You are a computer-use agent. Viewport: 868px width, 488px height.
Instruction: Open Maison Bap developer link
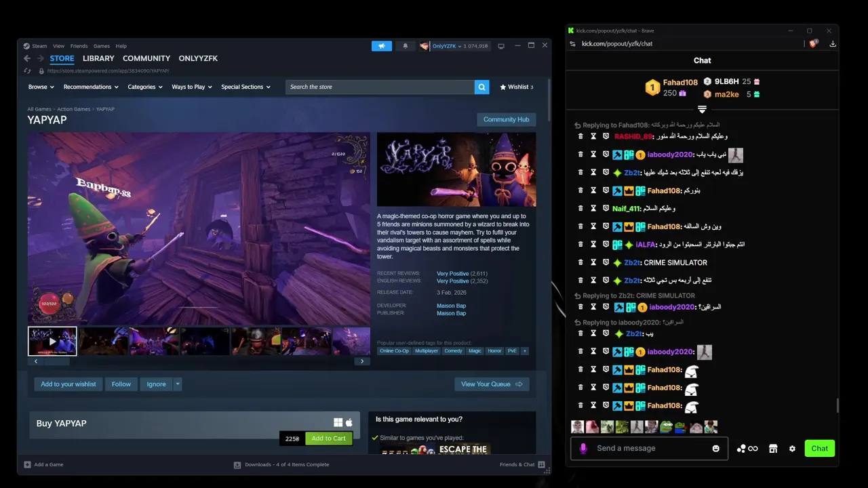(x=451, y=306)
